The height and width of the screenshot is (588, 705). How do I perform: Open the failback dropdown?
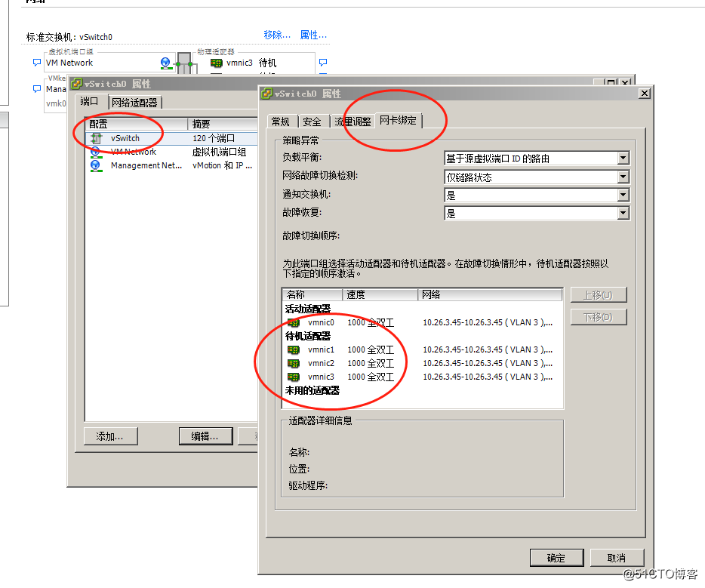623,213
